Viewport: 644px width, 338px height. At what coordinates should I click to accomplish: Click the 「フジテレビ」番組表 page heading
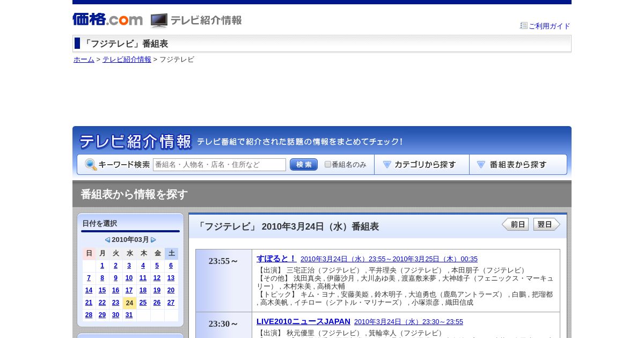tap(125, 43)
